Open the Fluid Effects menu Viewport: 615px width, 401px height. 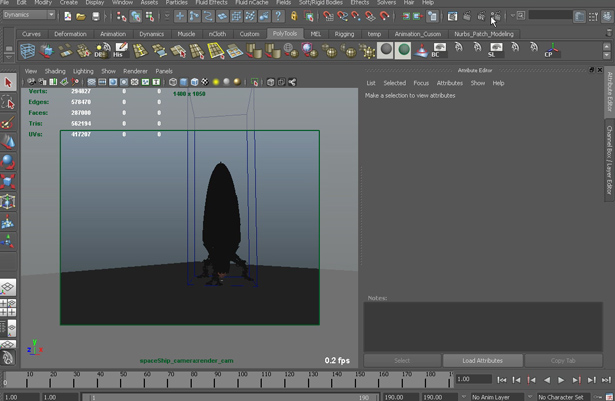[x=211, y=2]
